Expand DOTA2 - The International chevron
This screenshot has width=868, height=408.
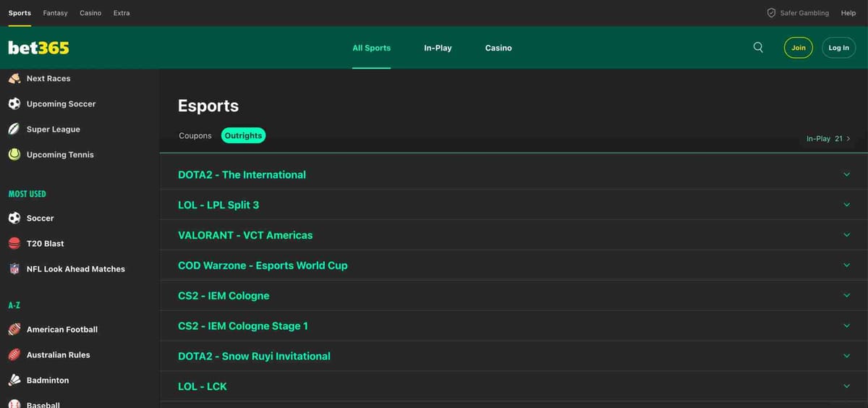pos(847,174)
